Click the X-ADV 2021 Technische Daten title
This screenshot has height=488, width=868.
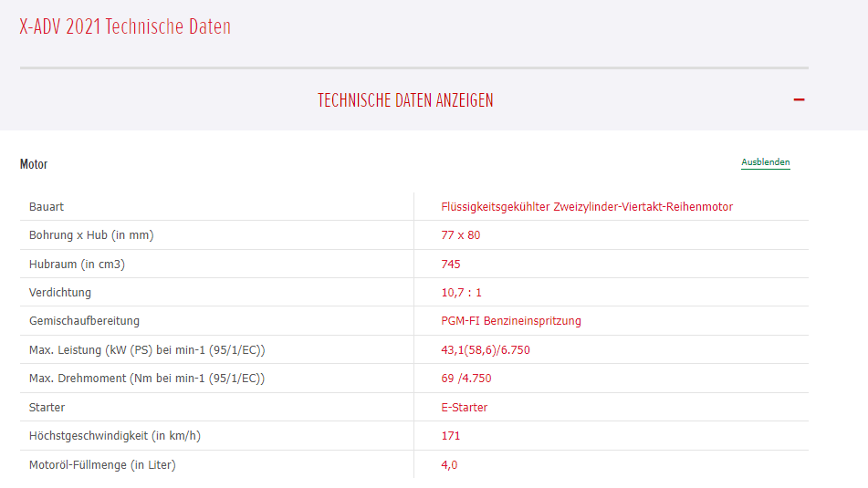click(125, 26)
